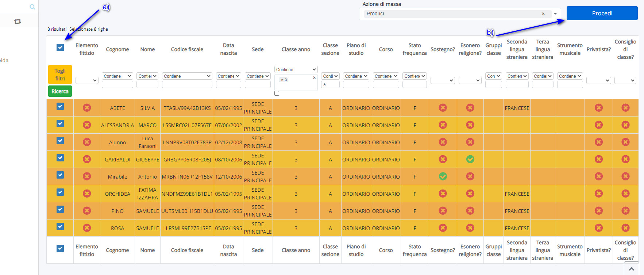Open the Piano di studio Contiene dropdown
This screenshot has width=644, height=275.
[x=356, y=76]
